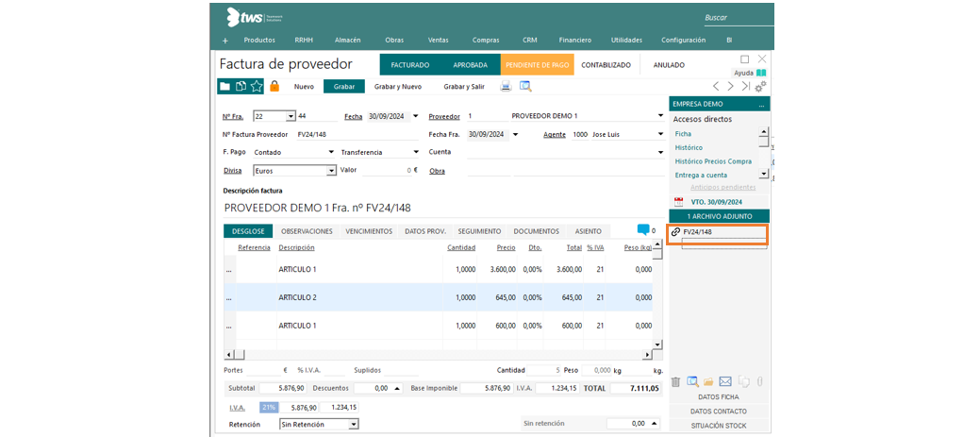Open the Sin Retención dropdown
The image size is (980, 437).
353,425
